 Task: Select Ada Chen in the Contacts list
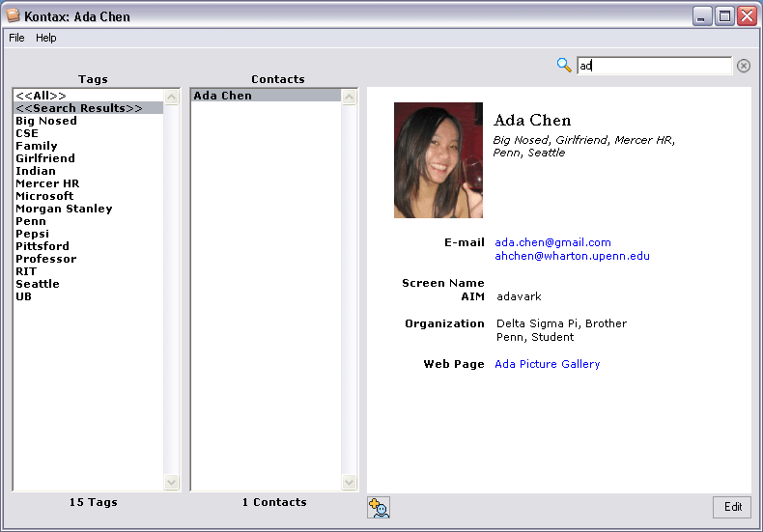266,96
